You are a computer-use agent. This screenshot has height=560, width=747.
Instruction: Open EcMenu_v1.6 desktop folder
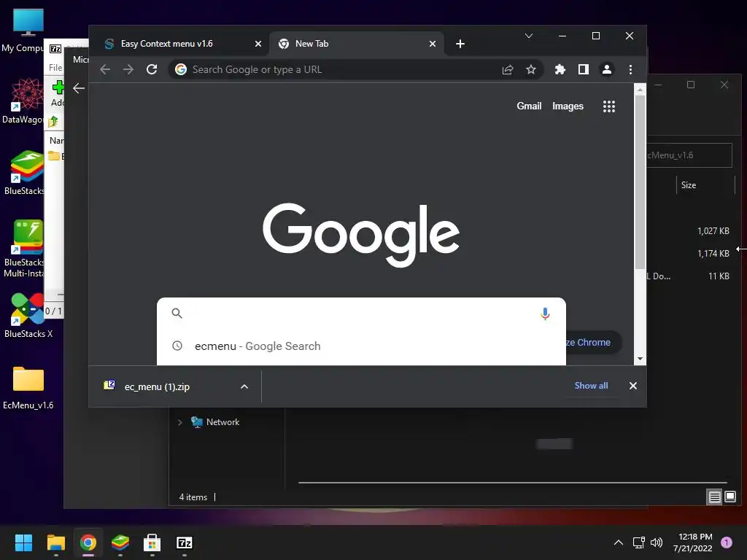pos(28,388)
